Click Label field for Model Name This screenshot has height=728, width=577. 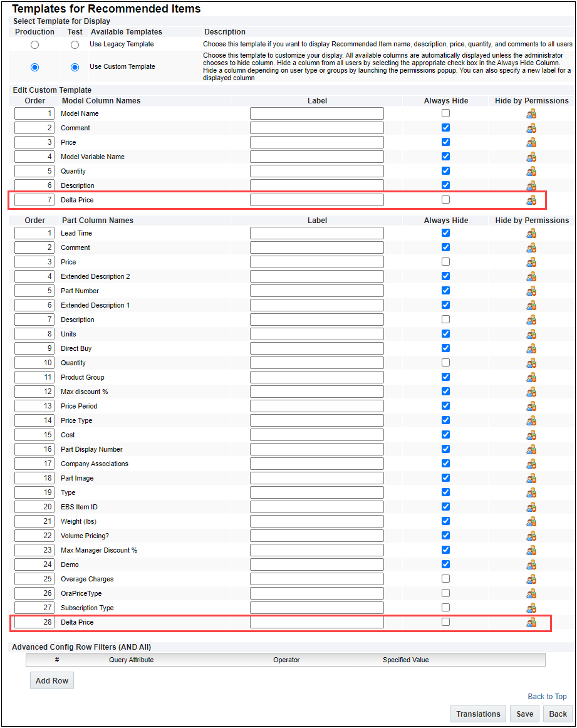pos(317,113)
